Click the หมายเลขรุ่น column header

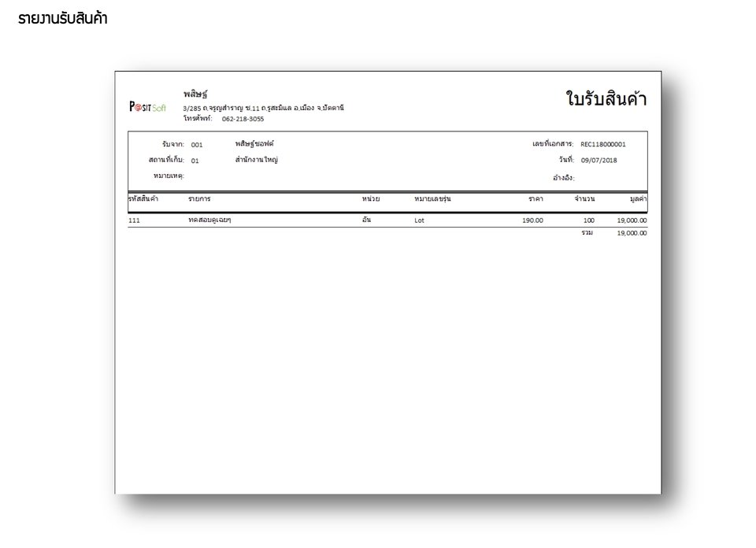pyautogui.click(x=432, y=198)
